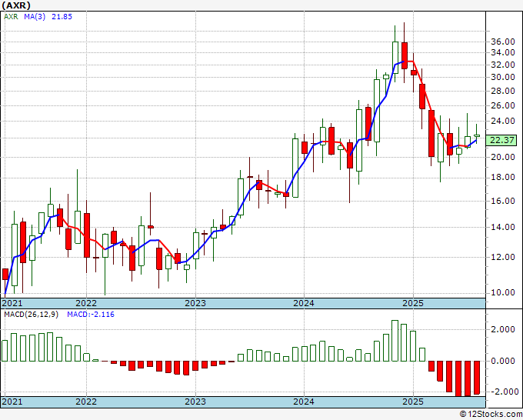Click the 10.00 price axis label
This screenshot has height=420, width=523.
(503, 292)
